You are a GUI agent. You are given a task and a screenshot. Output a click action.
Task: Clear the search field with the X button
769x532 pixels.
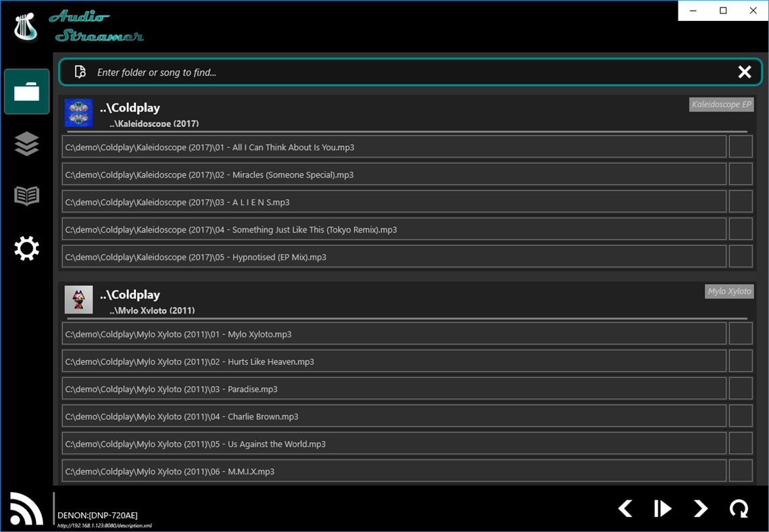[x=745, y=72]
